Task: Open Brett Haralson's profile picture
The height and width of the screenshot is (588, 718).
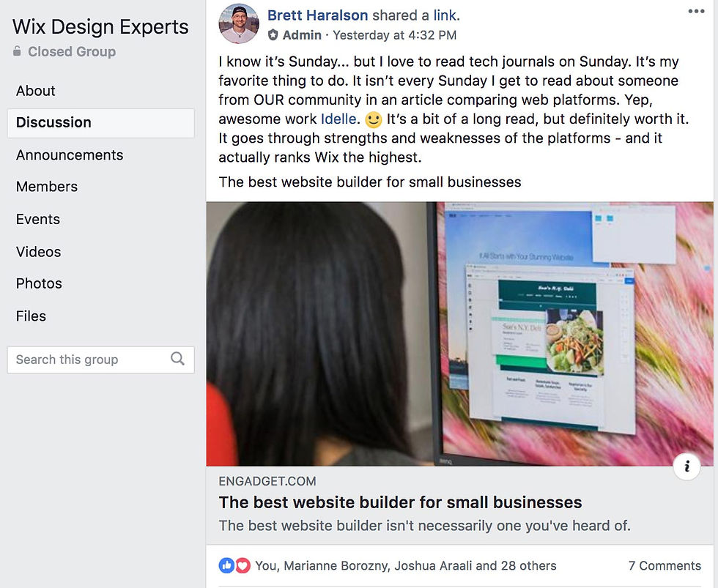Action: (x=239, y=23)
